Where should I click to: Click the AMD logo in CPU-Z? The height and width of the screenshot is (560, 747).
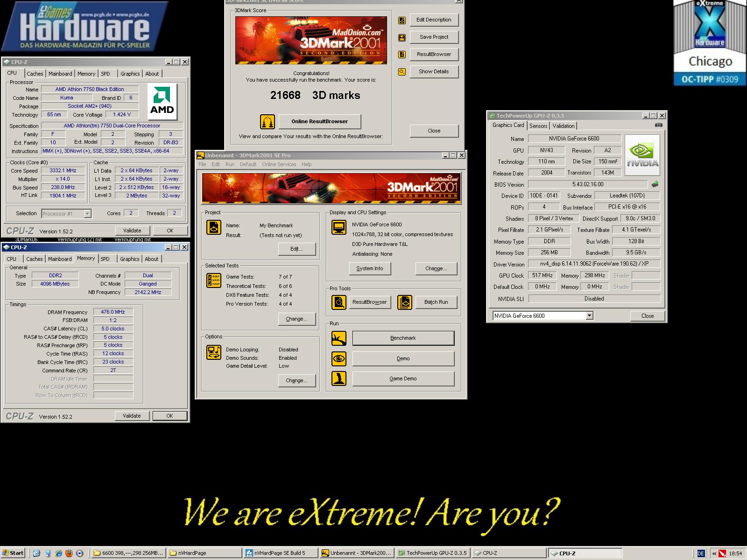pyautogui.click(x=162, y=102)
